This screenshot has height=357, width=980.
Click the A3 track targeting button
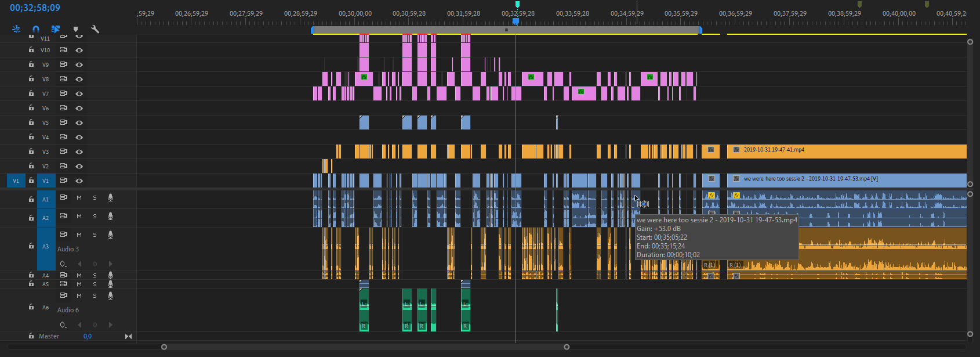(x=46, y=247)
